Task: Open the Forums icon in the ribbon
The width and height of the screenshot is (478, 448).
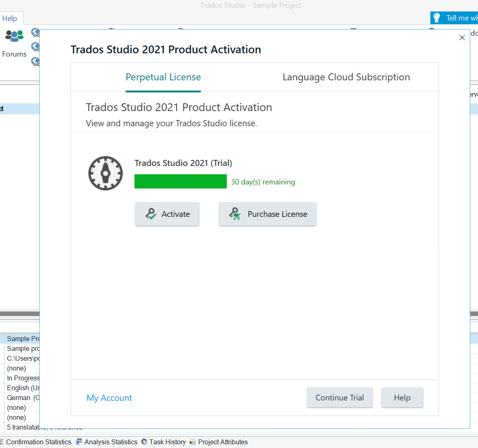Action: click(x=14, y=36)
